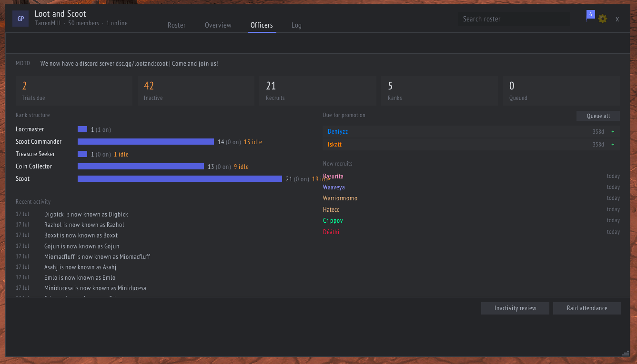This screenshot has height=364, width=637.
Task: Grab the window resize grip icon
Action: [x=626, y=353]
